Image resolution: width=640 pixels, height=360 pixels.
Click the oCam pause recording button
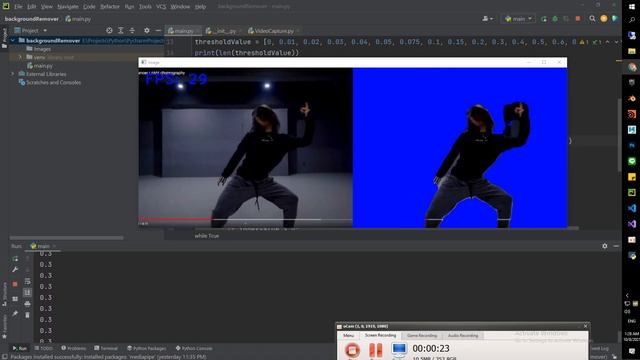pos(376,350)
